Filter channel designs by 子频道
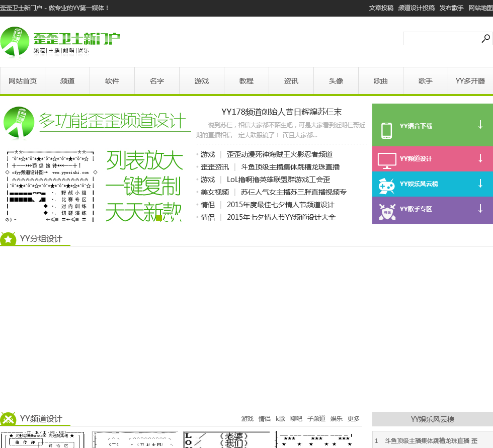493x448 pixels. pos(316,418)
